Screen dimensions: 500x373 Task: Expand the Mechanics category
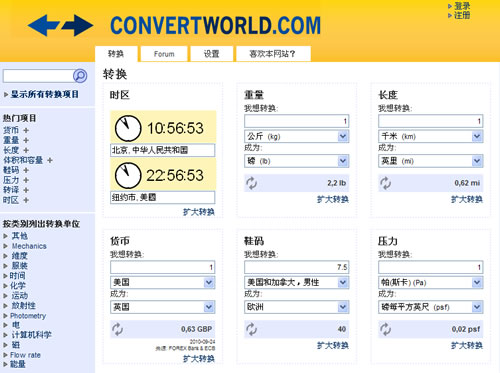coord(29,246)
